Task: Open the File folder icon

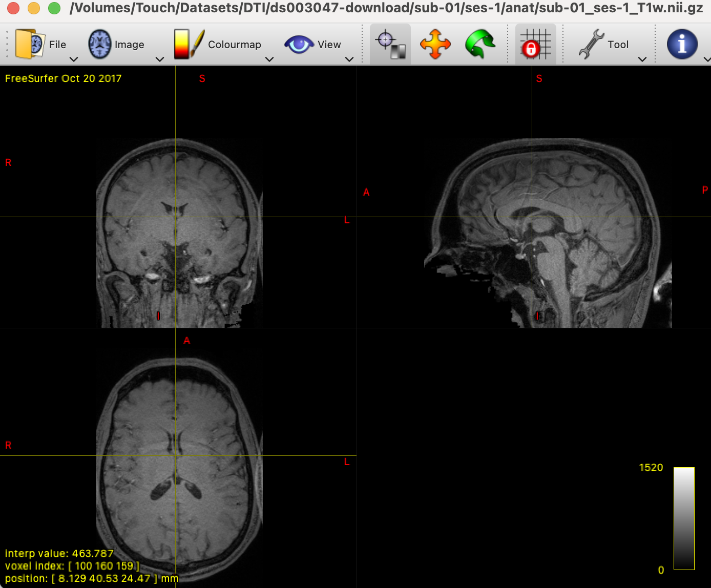Action: click(x=30, y=44)
